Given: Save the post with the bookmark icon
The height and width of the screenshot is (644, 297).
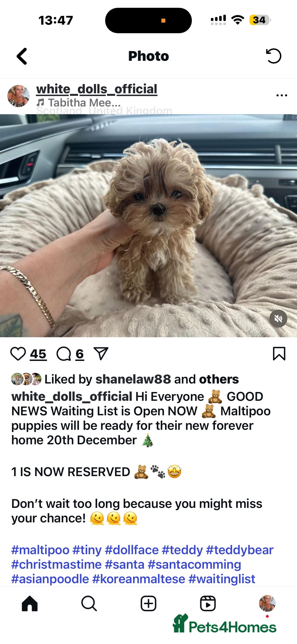Looking at the screenshot, I should (279, 353).
